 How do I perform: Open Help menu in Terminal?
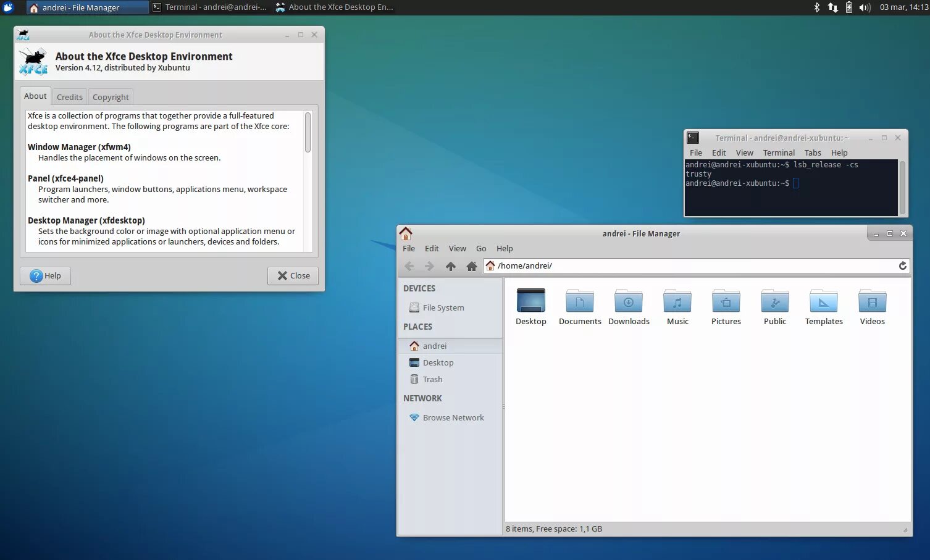point(839,153)
